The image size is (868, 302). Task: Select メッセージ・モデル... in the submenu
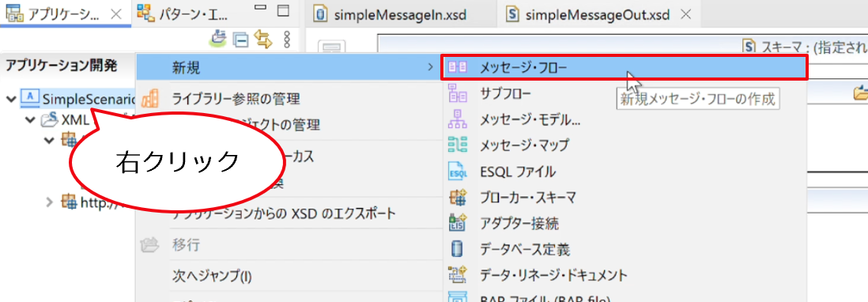pyautogui.click(x=530, y=119)
